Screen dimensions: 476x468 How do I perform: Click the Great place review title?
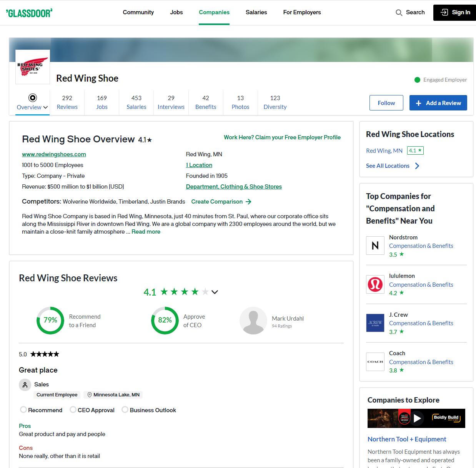(38, 370)
